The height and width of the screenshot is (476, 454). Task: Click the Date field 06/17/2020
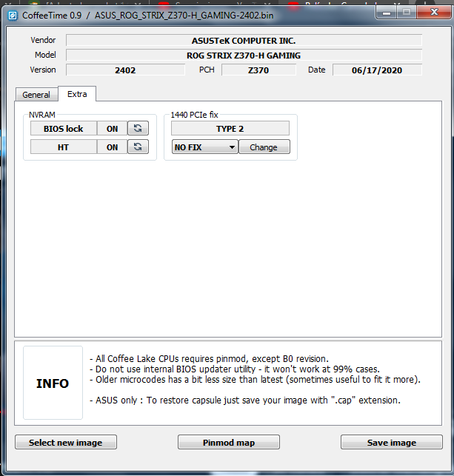pos(377,70)
